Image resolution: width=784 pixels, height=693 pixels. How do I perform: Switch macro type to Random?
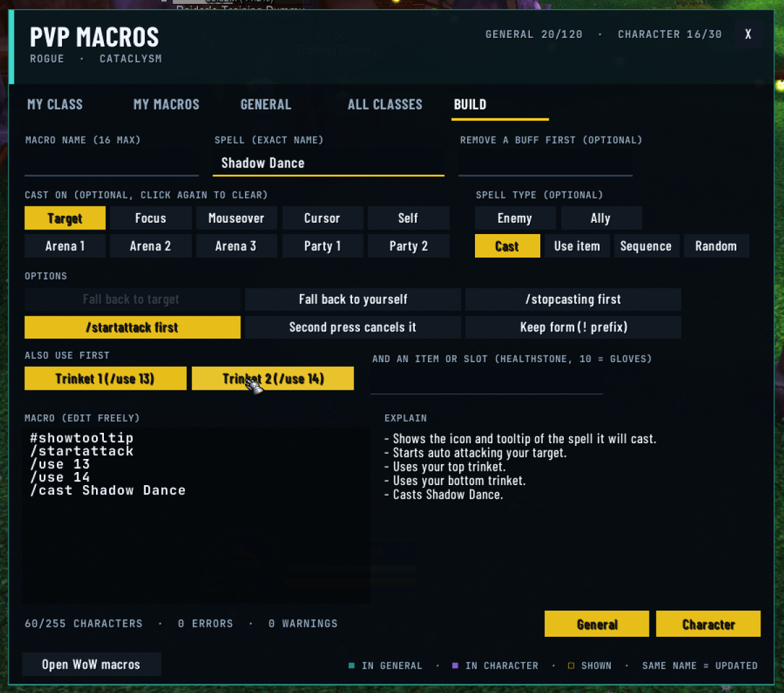click(716, 246)
